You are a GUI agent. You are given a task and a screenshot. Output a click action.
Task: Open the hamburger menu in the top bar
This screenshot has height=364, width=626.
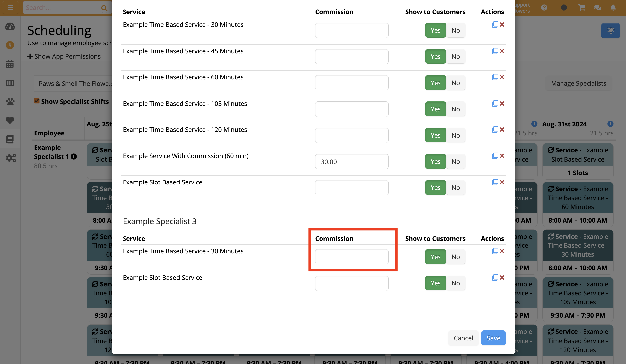pyautogui.click(x=10, y=7)
